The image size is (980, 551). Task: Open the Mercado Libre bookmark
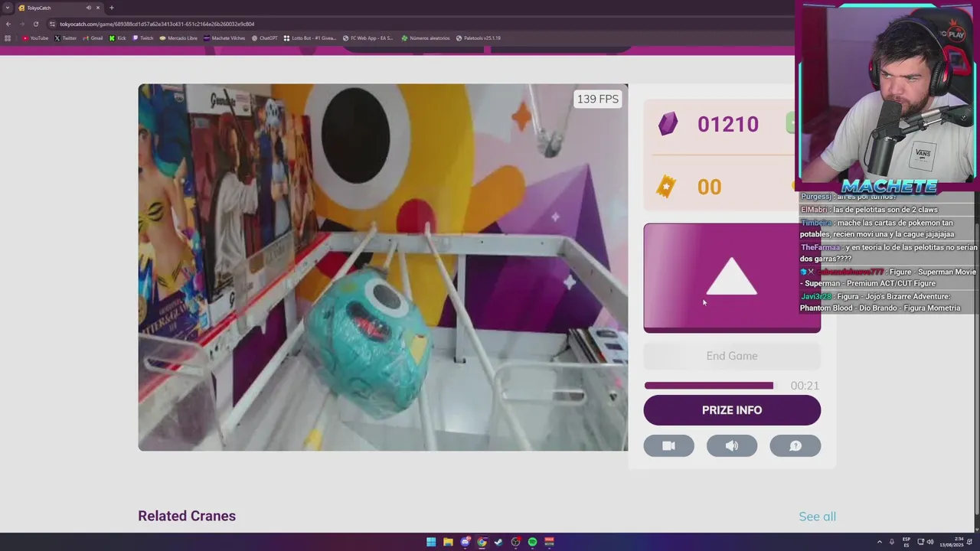pyautogui.click(x=178, y=38)
